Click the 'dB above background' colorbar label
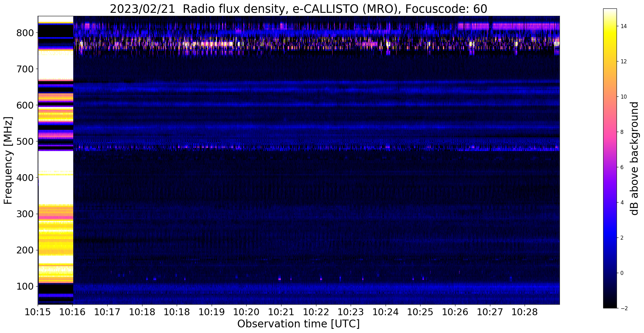644x333 pixels. click(634, 159)
